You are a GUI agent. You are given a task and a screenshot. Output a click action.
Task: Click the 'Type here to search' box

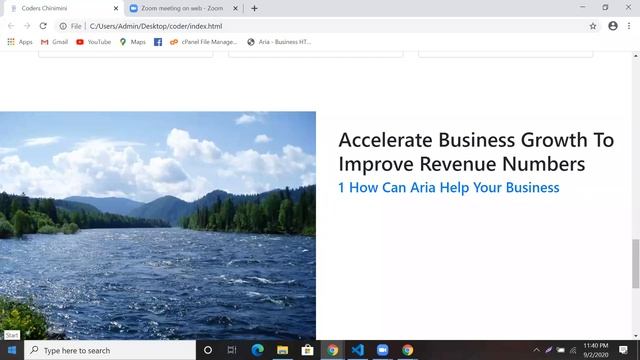110,350
